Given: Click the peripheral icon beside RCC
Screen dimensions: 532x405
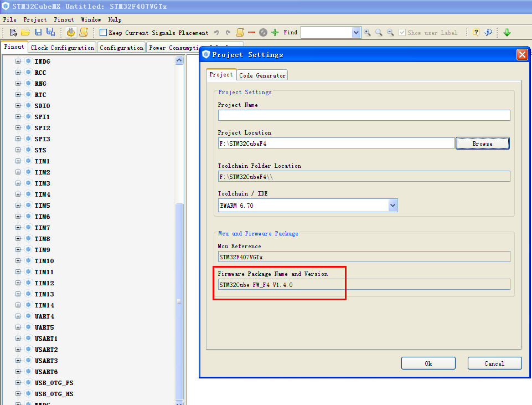Looking at the screenshot, I should coord(28,73).
